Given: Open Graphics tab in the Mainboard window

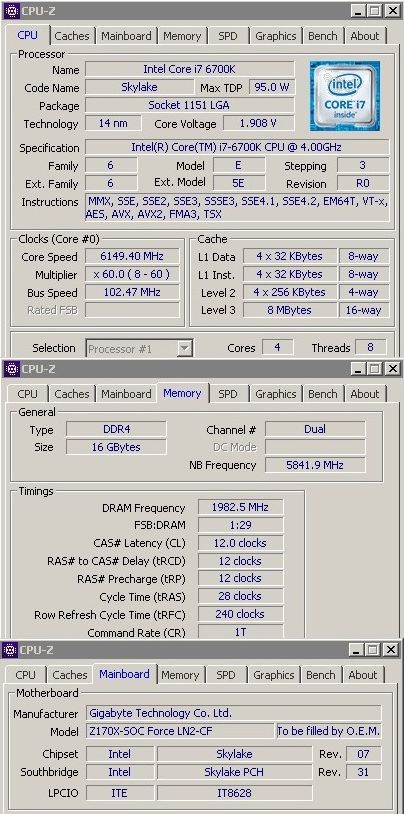Looking at the screenshot, I should click(x=273, y=675).
